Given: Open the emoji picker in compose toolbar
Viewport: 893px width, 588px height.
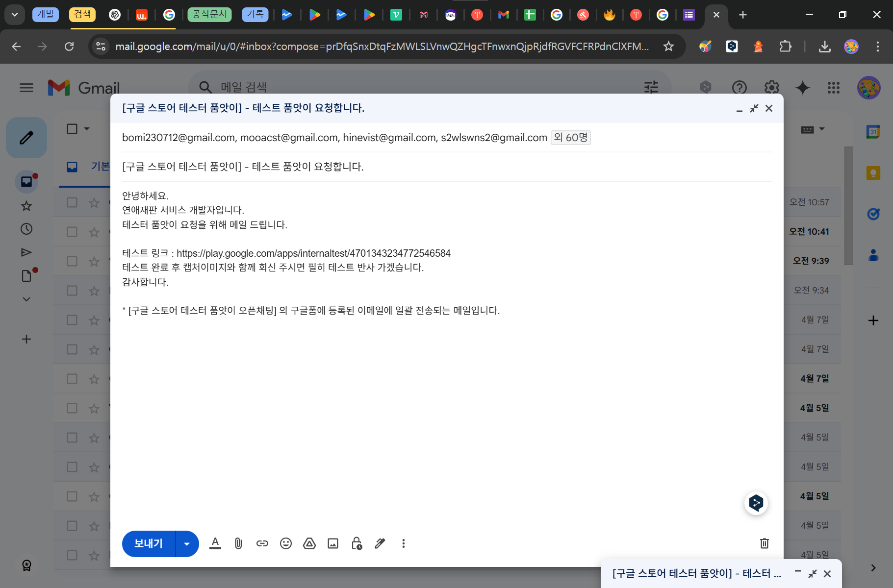Looking at the screenshot, I should tap(286, 543).
